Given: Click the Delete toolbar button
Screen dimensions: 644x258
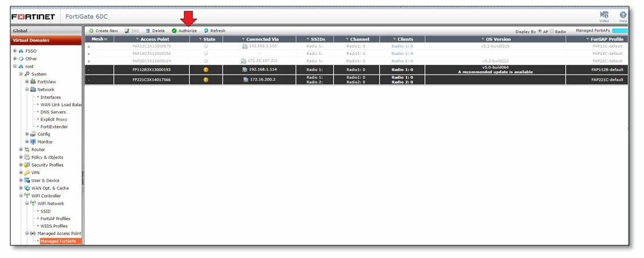Looking at the screenshot, I should coord(155,31).
